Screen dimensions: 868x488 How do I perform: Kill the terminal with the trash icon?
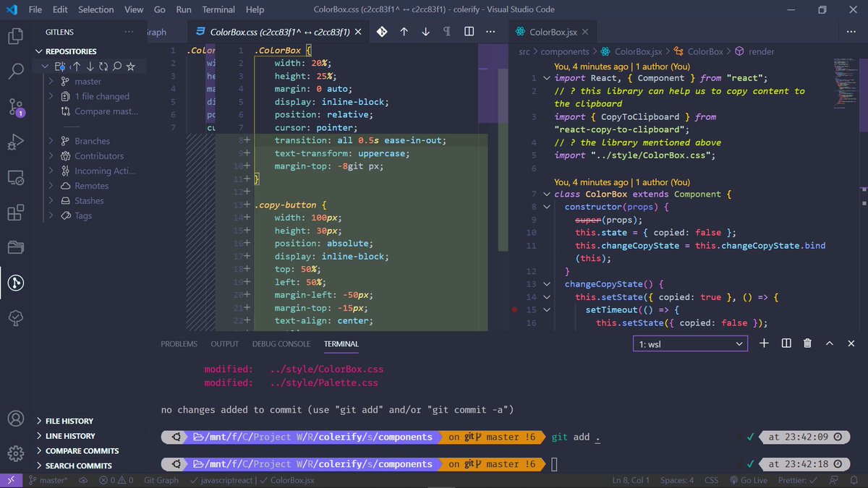point(808,343)
